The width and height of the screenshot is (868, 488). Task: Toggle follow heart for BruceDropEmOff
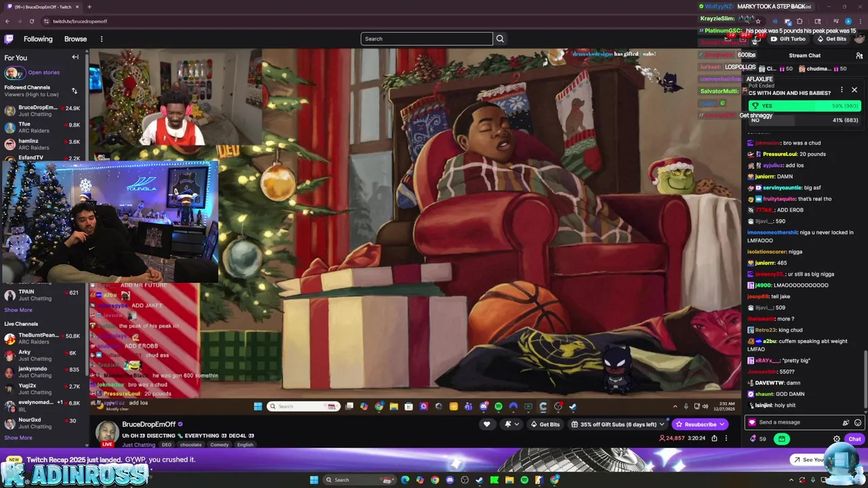point(486,424)
